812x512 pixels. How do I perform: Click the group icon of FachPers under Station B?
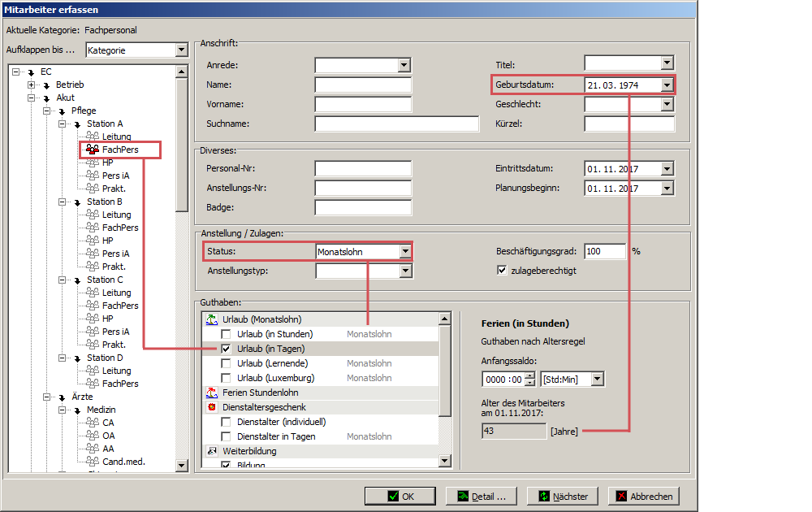point(93,228)
